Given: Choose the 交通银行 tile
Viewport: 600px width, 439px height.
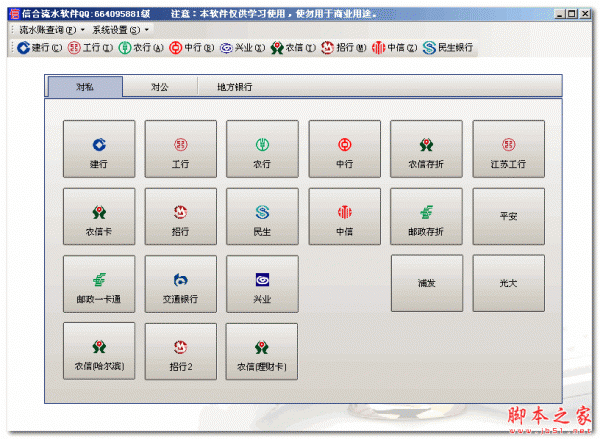Looking at the screenshot, I should pyautogui.click(x=181, y=284).
